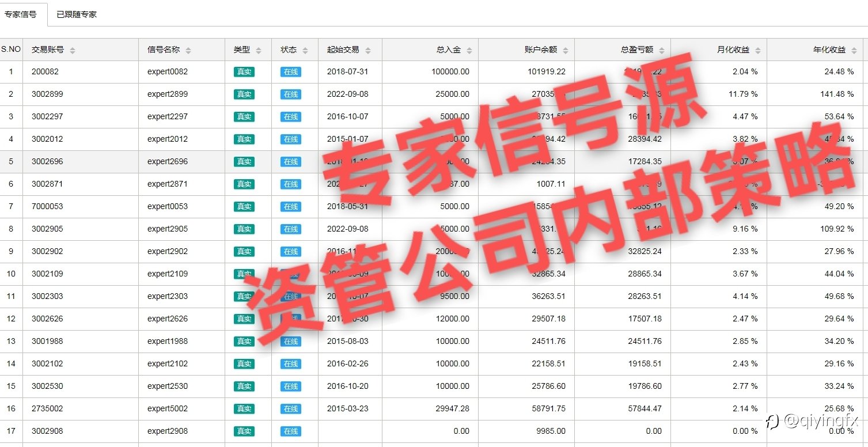Select signal name expert2626
The height and width of the screenshot is (447, 868).
pos(168,319)
